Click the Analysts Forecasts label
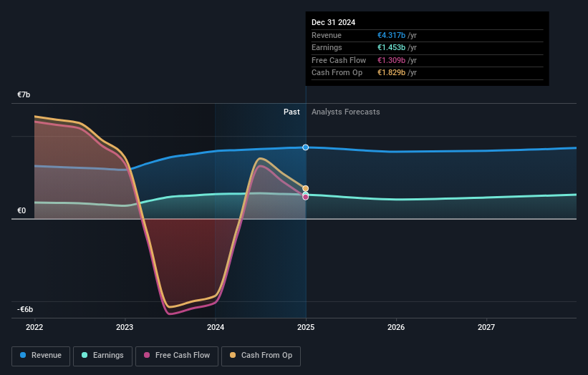 point(346,112)
